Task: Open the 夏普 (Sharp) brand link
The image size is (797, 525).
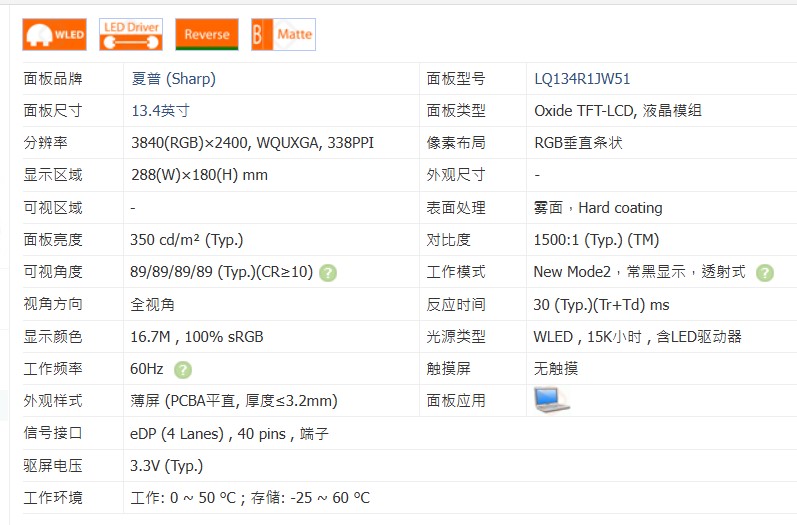Action: (173, 79)
